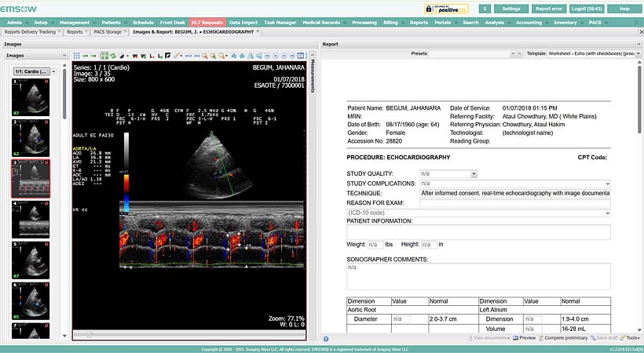Click the Preview button
644x353 pixels.
[525, 337]
